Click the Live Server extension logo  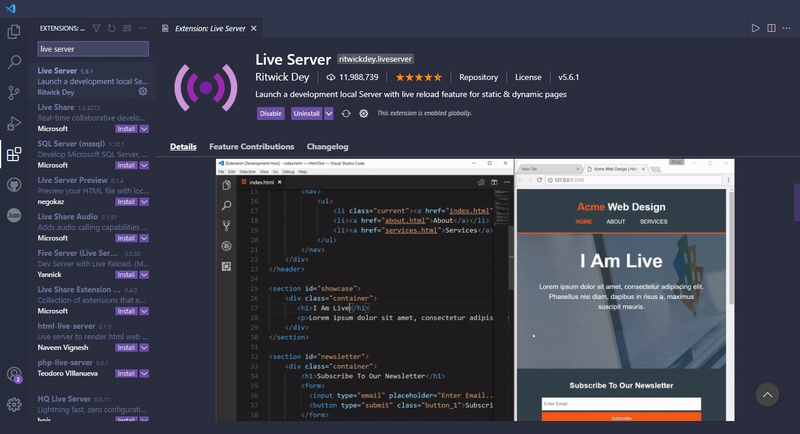(x=206, y=88)
